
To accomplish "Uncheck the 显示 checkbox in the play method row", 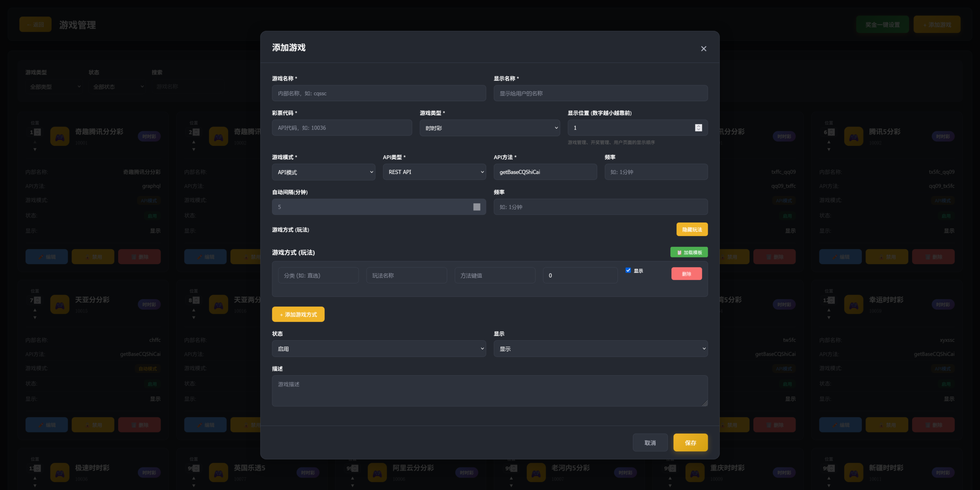I will point(628,270).
